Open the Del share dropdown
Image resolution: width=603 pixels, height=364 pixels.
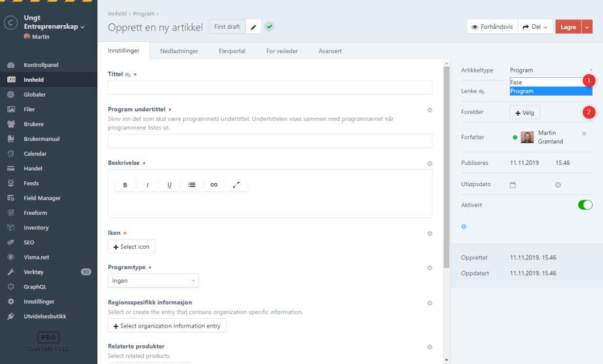[x=535, y=27]
